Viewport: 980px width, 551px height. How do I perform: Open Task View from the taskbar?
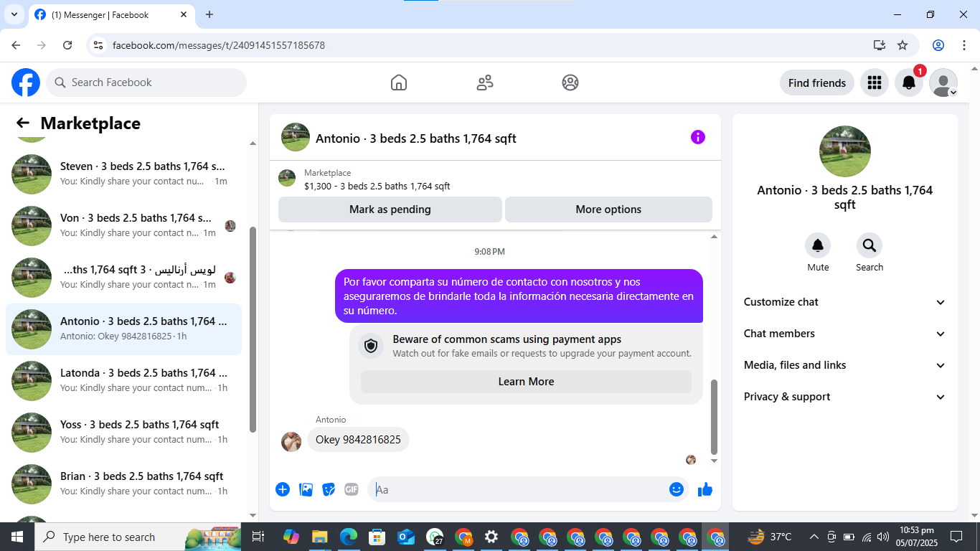tap(259, 537)
